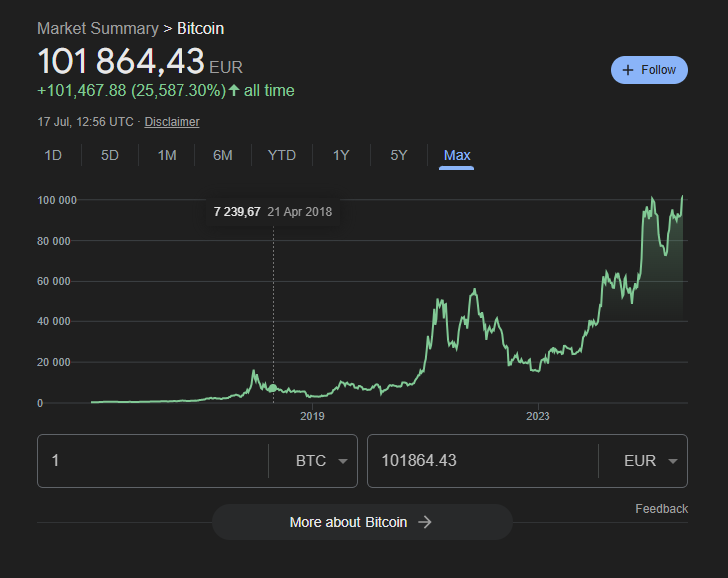
Task: Click the 80 000 y-axis label
Action: pos(54,241)
